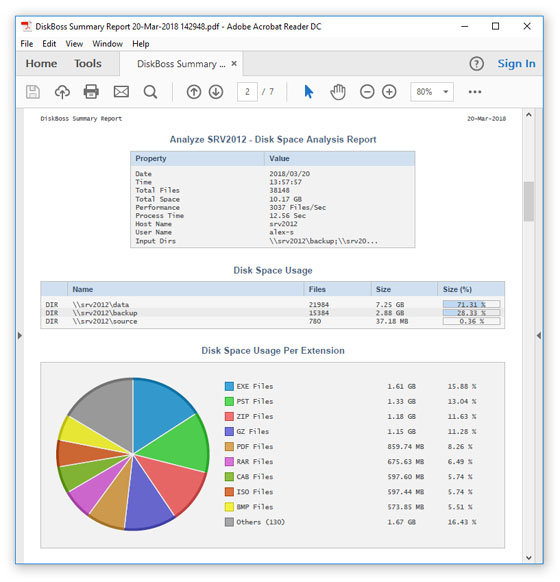
Task: Go to next page arrow
Action: 216,92
